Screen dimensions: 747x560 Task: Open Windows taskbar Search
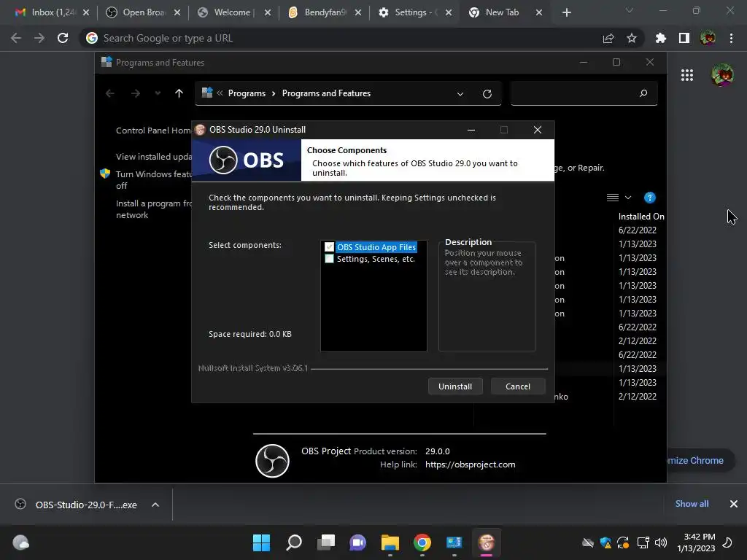point(293,542)
